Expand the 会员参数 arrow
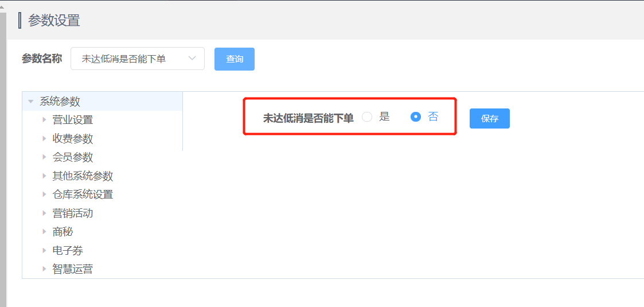This screenshot has height=307, width=644. pos(44,157)
